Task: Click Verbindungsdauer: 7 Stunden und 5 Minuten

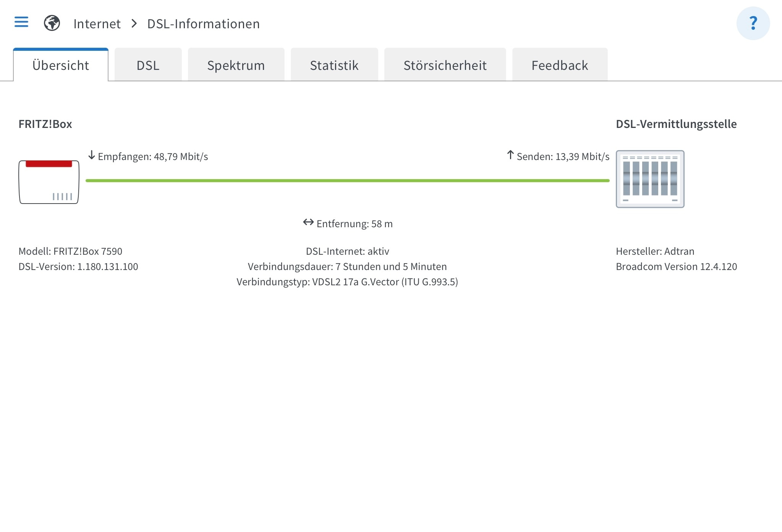Action: click(x=347, y=267)
